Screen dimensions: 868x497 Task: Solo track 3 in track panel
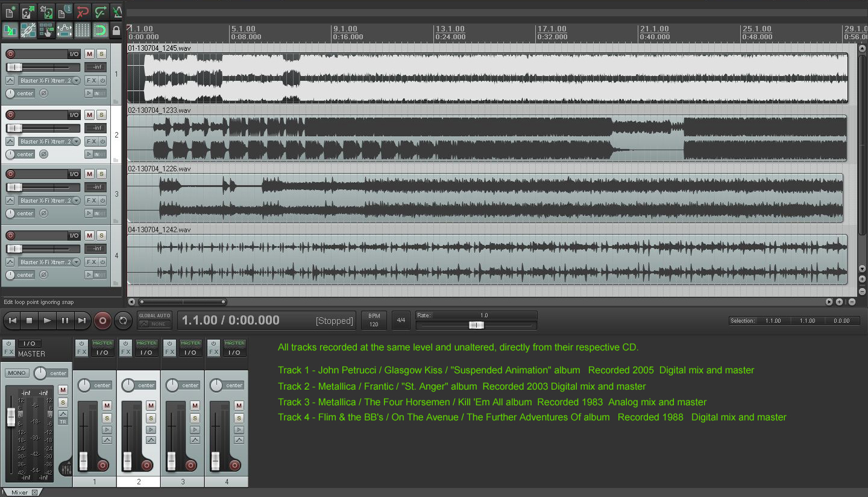tap(101, 174)
